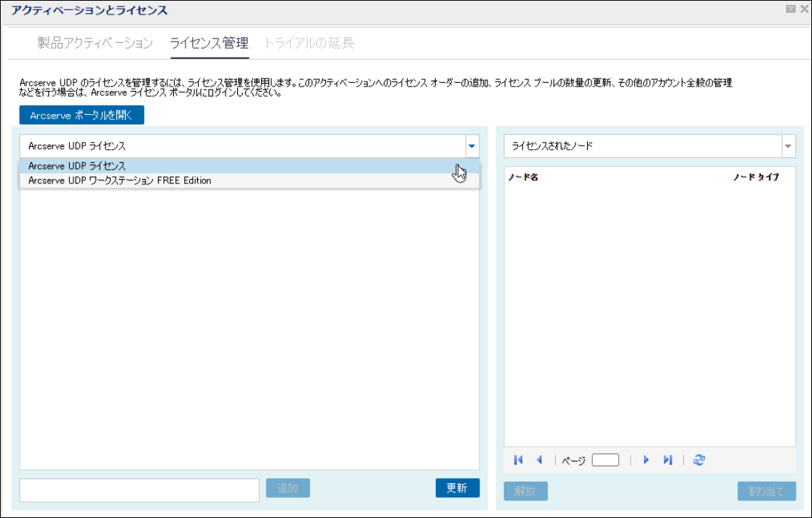Go to previous page of node list
The height and width of the screenshot is (518, 812).
coord(539,461)
